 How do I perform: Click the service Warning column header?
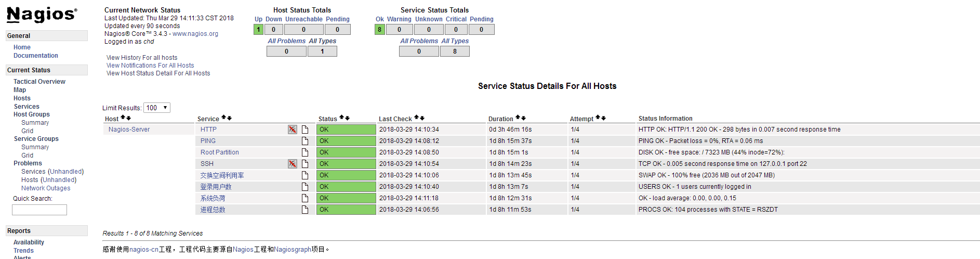click(399, 19)
